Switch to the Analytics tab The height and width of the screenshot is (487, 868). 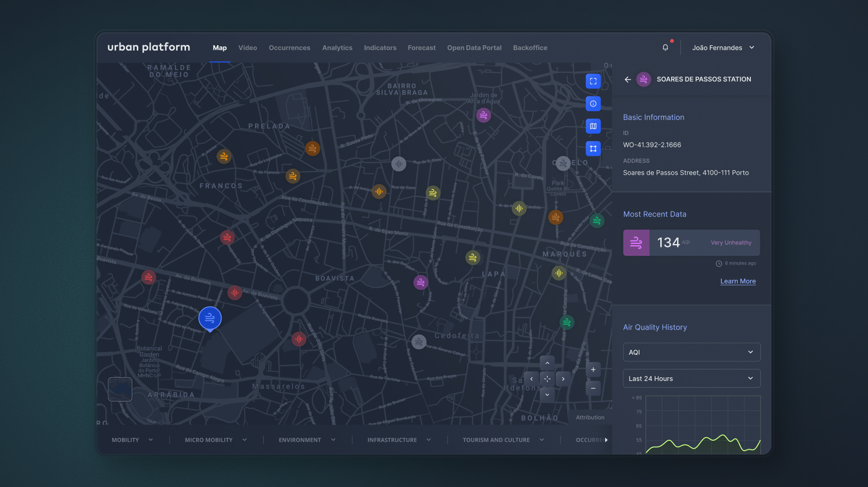(x=337, y=48)
